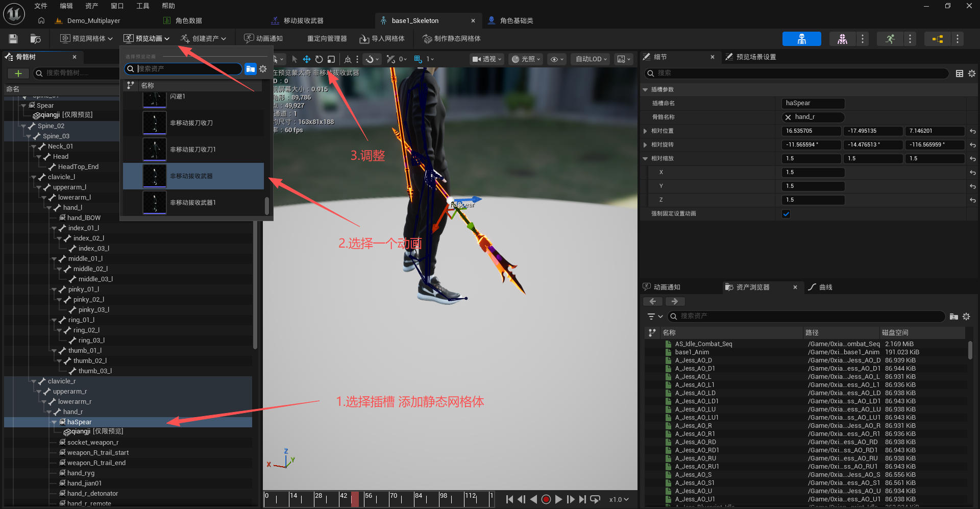This screenshot has width=980, height=509.
Task: Switch to the Animation Blueprint mode icon
Action: pyautogui.click(x=938, y=39)
